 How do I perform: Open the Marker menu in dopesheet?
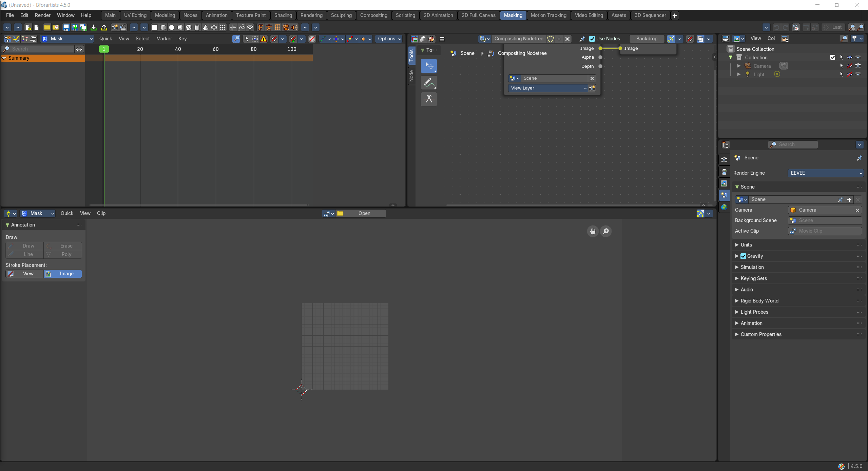(x=164, y=39)
